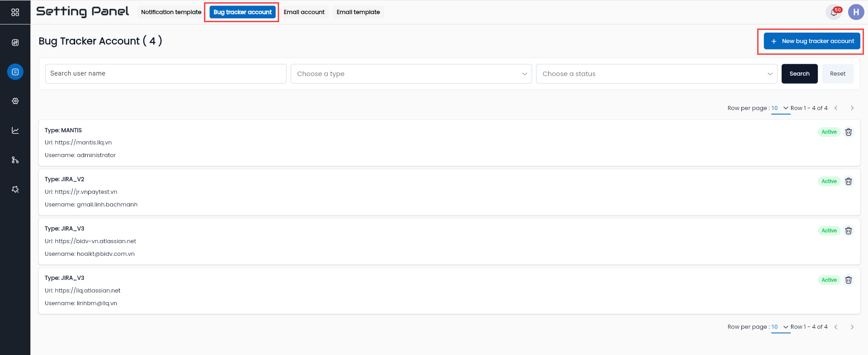Delete the JIRA_V2 account via trash icon
This screenshot has height=355, width=868.
pyautogui.click(x=849, y=181)
